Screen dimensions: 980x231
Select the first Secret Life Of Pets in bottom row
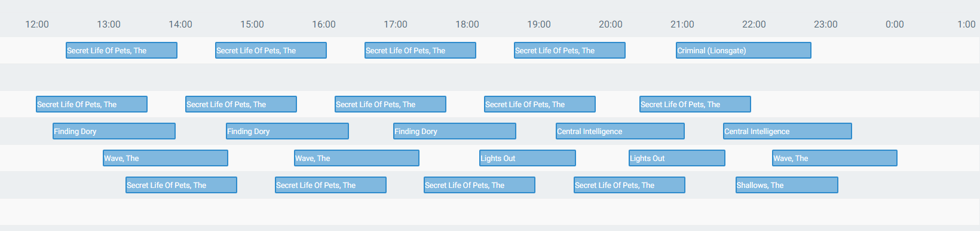[182, 185]
